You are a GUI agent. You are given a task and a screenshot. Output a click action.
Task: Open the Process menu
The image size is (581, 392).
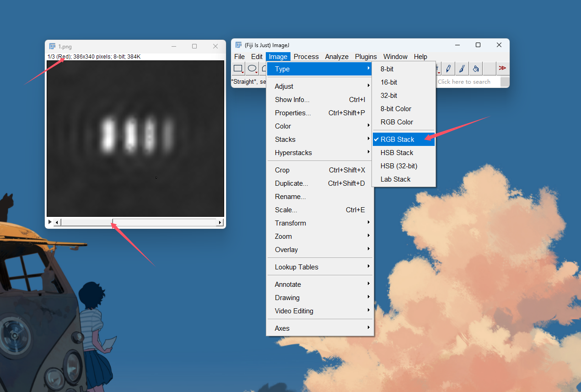coord(306,57)
